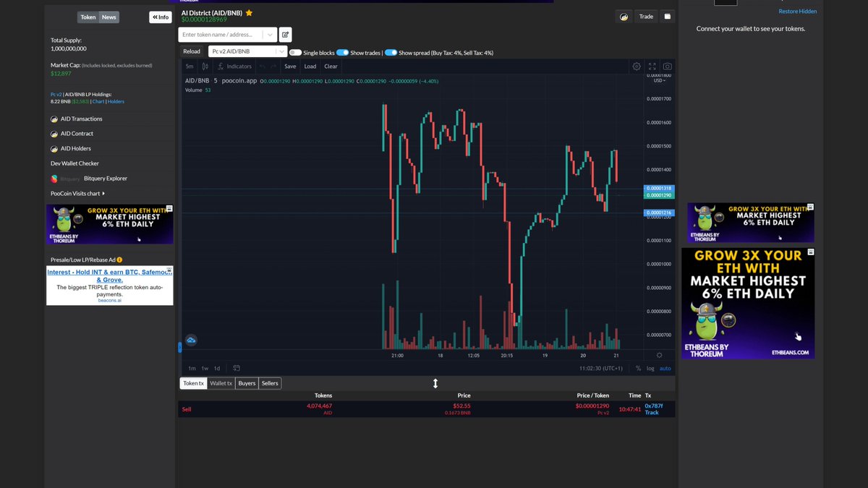
Task: Click info icon next to Presale/Low LP/Rebase Ad
Action: click(119, 260)
